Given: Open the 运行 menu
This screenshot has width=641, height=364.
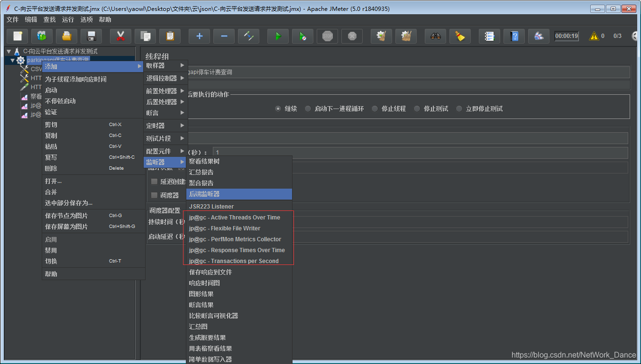Looking at the screenshot, I should 68,19.
